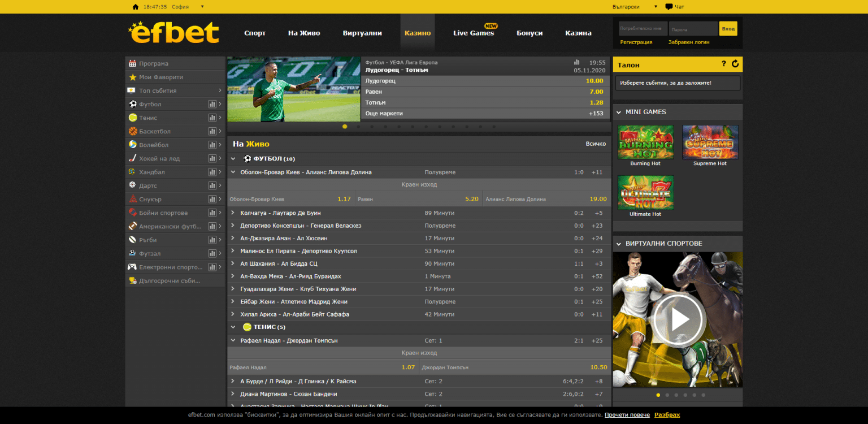Click the Парола password field
This screenshot has width=868, height=424.
pos(693,28)
